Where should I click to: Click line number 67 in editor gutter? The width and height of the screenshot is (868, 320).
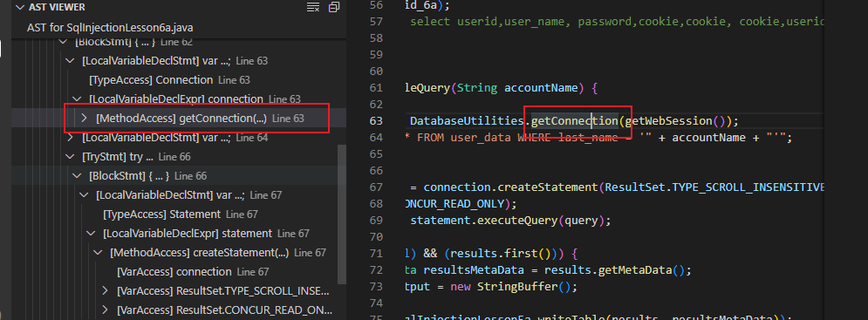coord(376,187)
